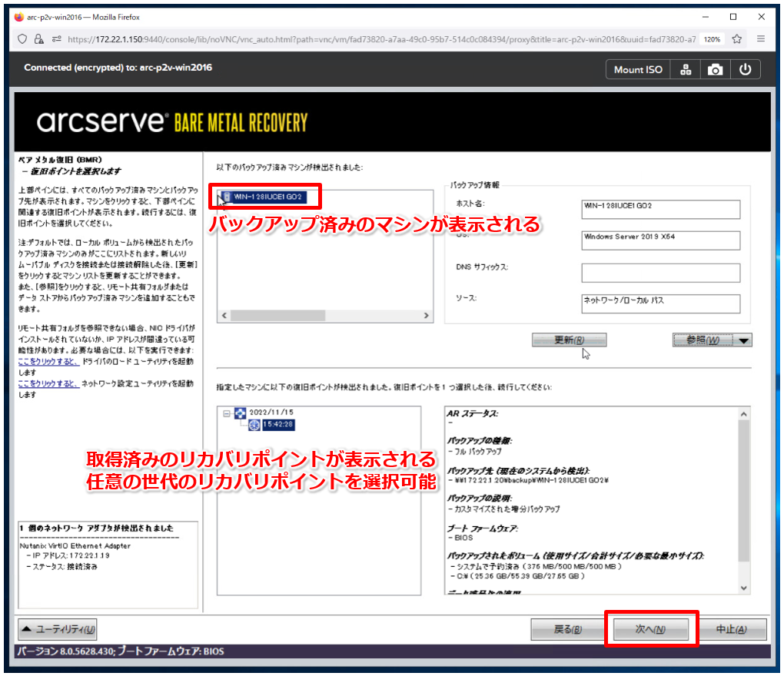Click the machine icon beside WIN-128IUCEIGO2

(x=227, y=197)
